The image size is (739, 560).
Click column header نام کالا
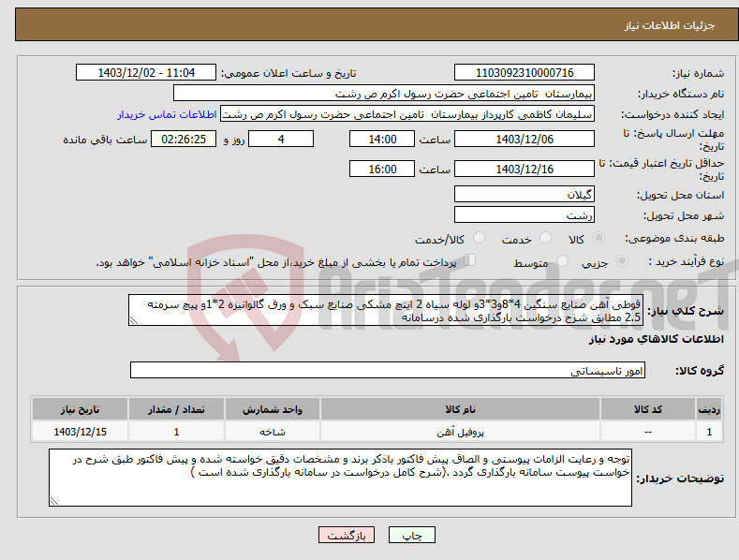tap(460, 409)
